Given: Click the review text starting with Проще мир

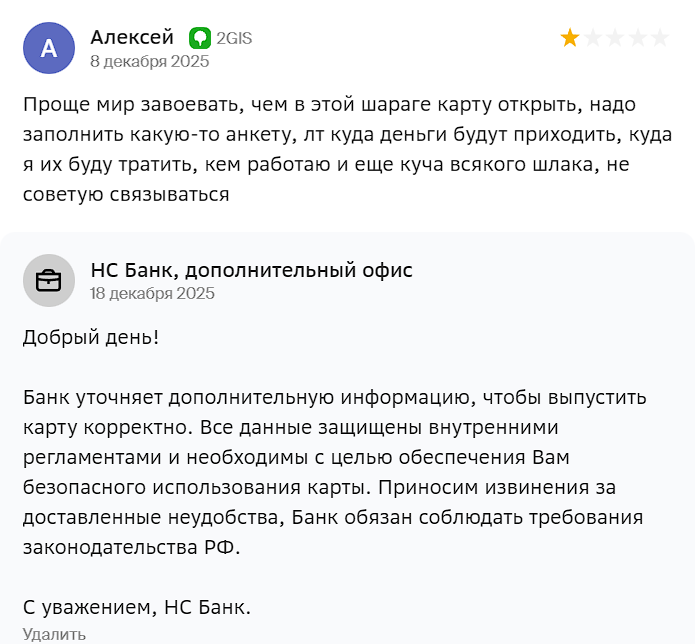Looking at the screenshot, I should [x=330, y=148].
